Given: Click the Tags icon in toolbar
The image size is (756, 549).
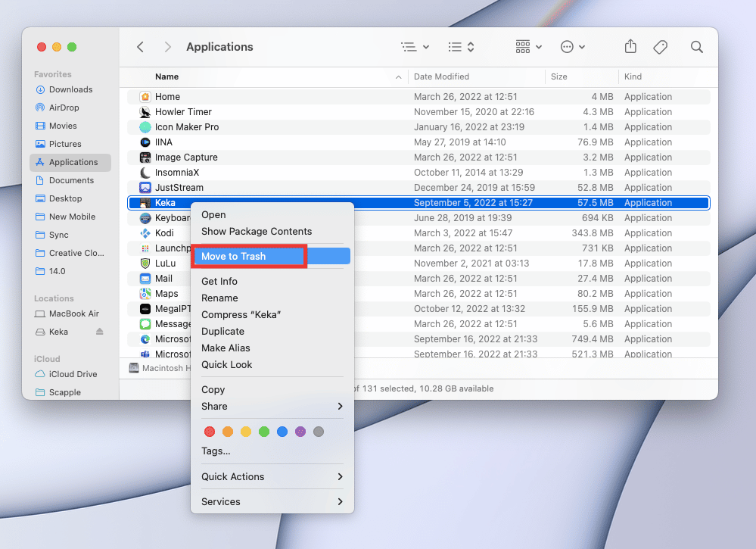Looking at the screenshot, I should pos(660,47).
